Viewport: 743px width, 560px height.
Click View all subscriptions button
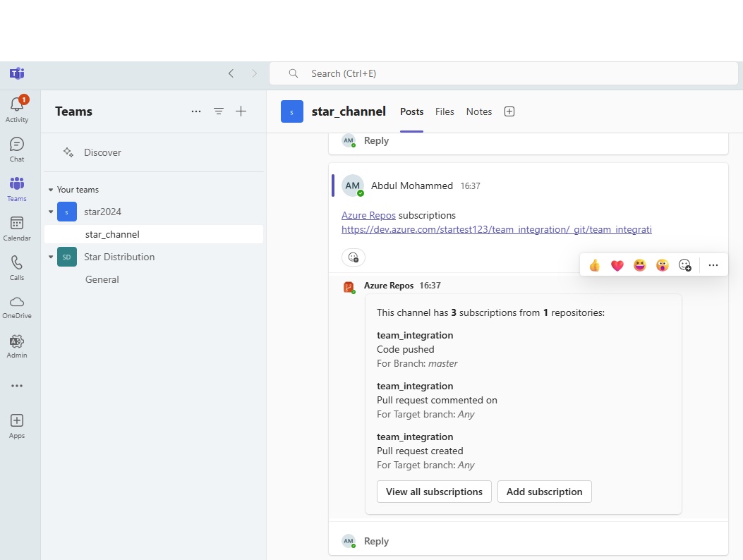point(434,492)
